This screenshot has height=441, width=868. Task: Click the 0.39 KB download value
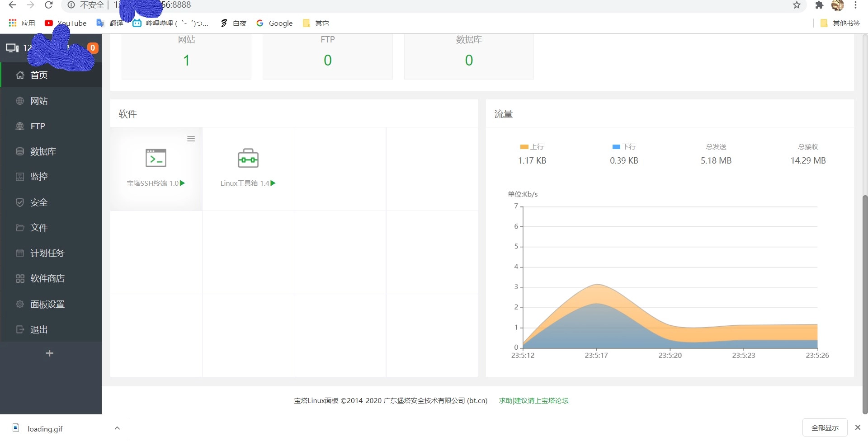pyautogui.click(x=624, y=161)
